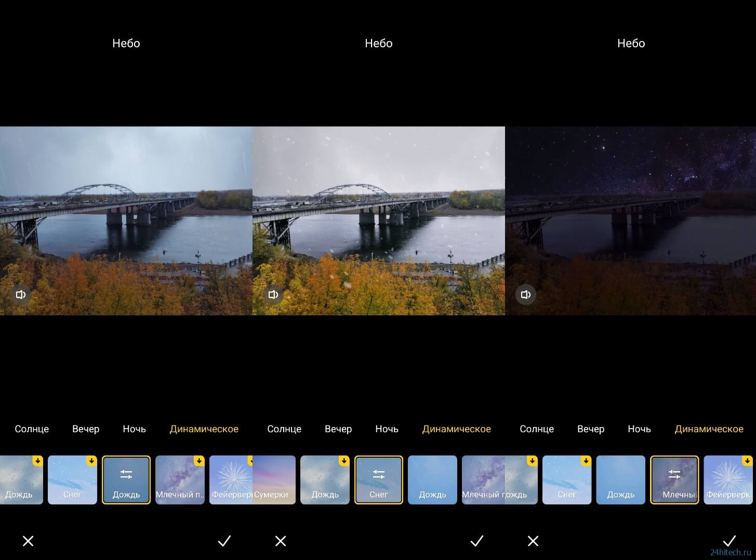The height and width of the screenshot is (560, 756).
Task: Switch to Ночь tab in the right screen
Action: (x=639, y=429)
